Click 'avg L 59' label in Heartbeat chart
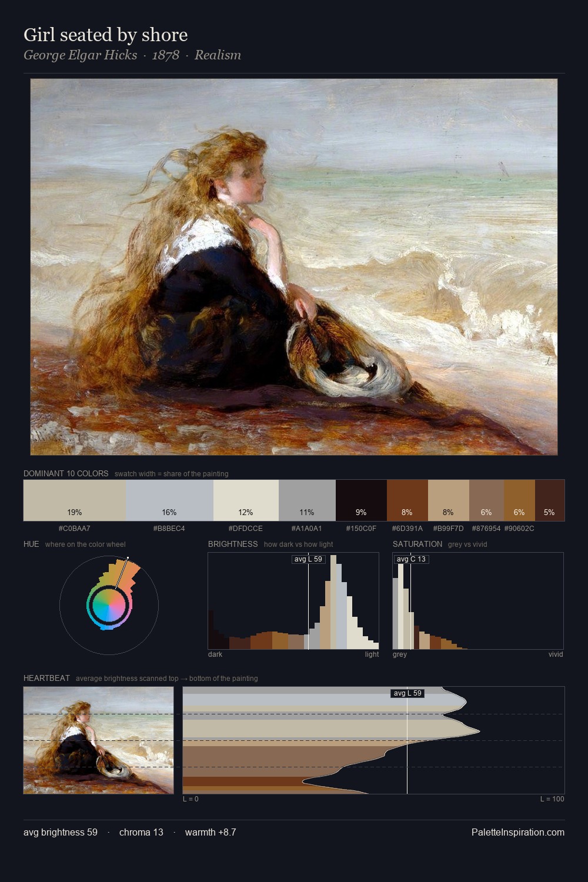The width and height of the screenshot is (588, 882). tap(407, 693)
